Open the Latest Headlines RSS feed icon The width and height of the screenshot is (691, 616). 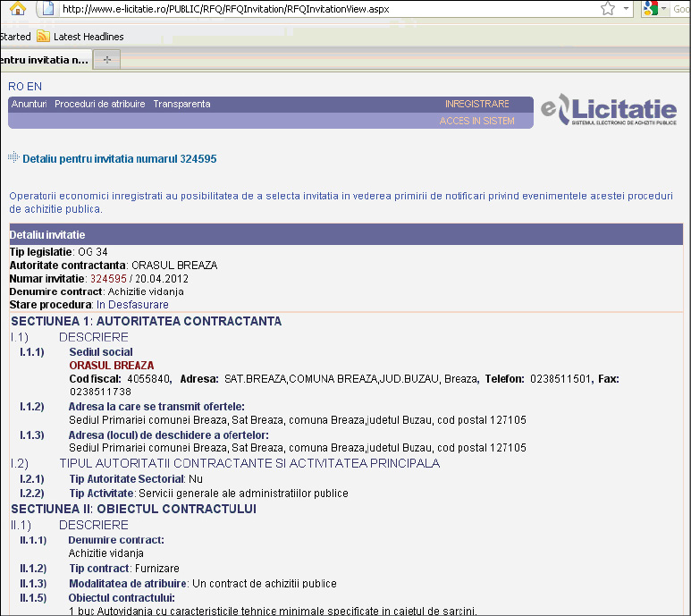(x=43, y=37)
